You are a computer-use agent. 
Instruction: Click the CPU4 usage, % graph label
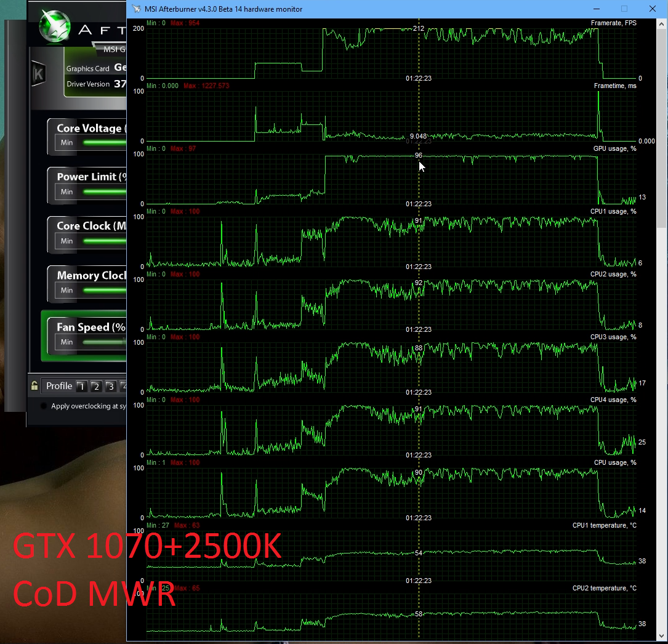click(613, 400)
